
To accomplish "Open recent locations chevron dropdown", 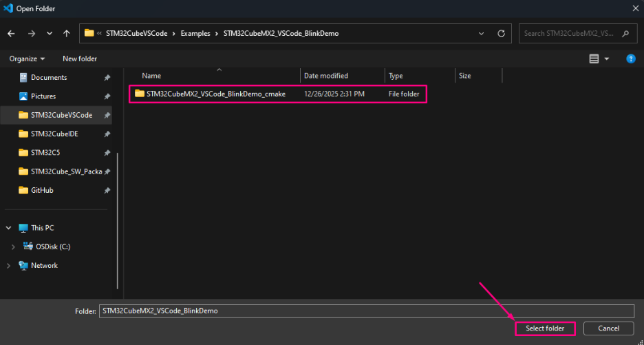I will (x=50, y=34).
